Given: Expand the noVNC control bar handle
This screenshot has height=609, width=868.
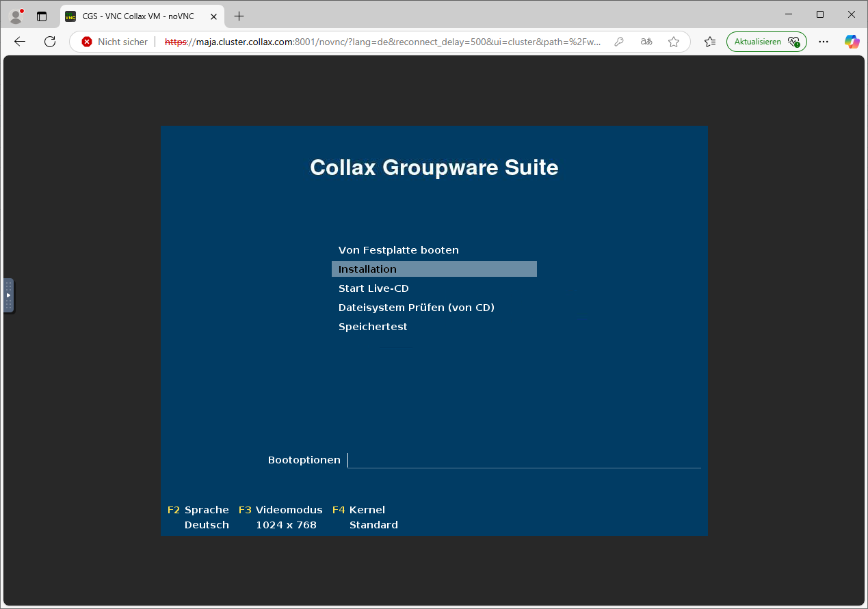Looking at the screenshot, I should (8, 295).
